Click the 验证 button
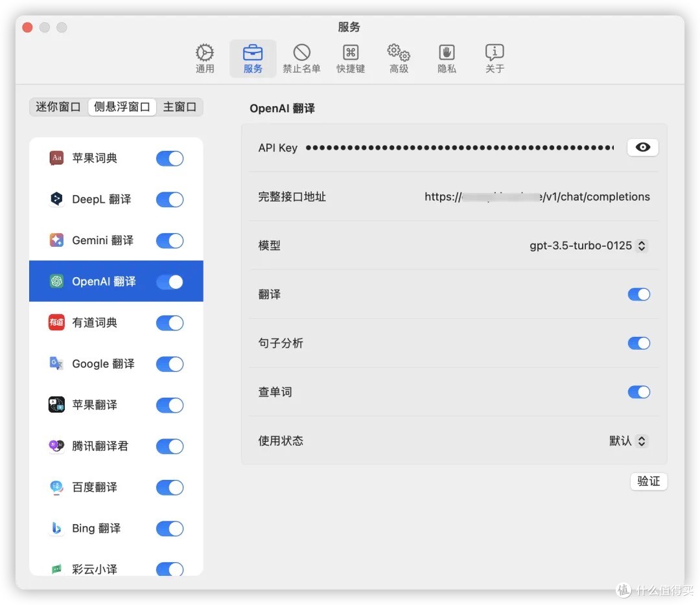This screenshot has height=605, width=700. click(648, 481)
